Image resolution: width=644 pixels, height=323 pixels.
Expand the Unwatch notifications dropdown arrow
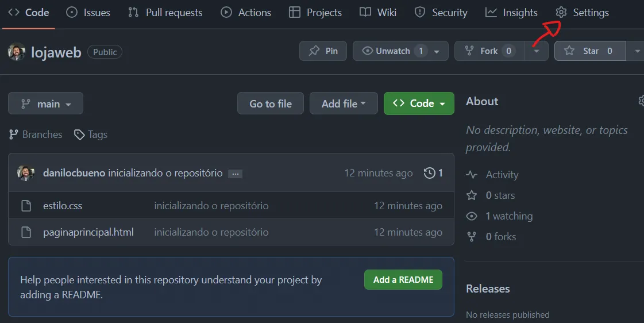[x=437, y=51]
